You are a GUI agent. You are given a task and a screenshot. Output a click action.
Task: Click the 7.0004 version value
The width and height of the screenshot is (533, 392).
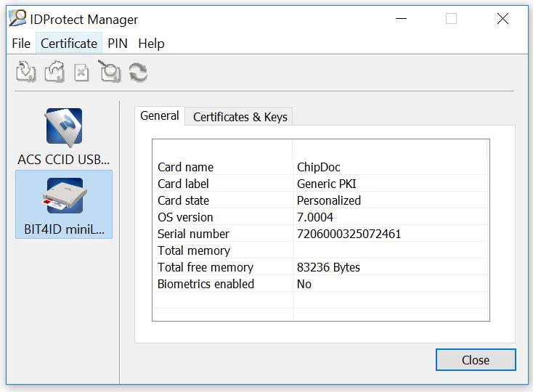[x=315, y=217]
